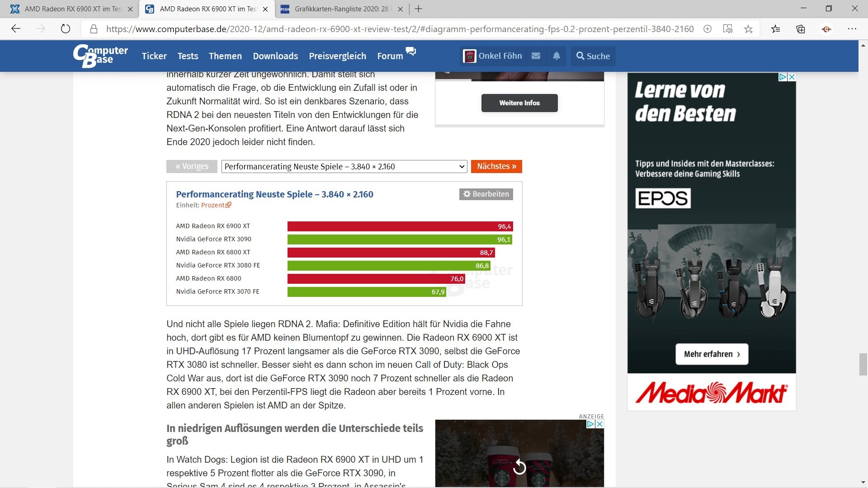Add page to favorites star icon

click(749, 29)
